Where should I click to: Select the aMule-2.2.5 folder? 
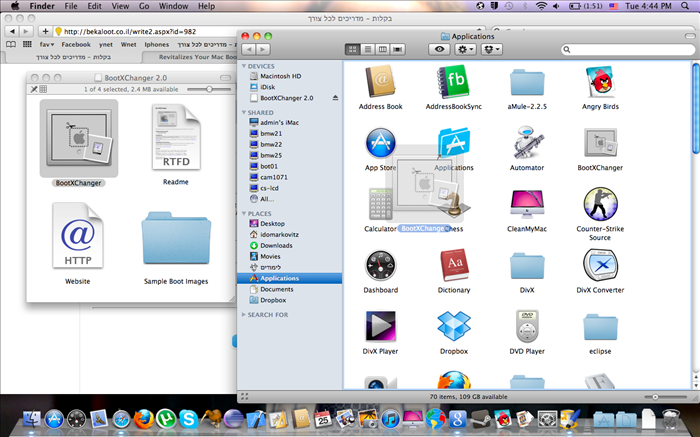coord(527,83)
